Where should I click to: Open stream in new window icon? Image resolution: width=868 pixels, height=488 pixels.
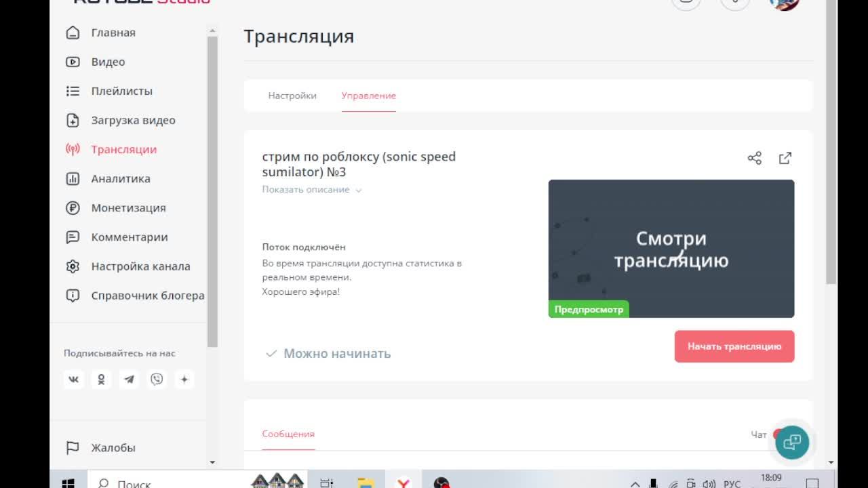pos(785,158)
